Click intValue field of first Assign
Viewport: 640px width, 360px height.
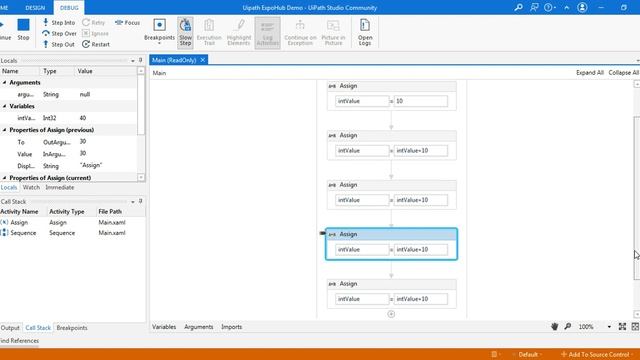tap(362, 101)
